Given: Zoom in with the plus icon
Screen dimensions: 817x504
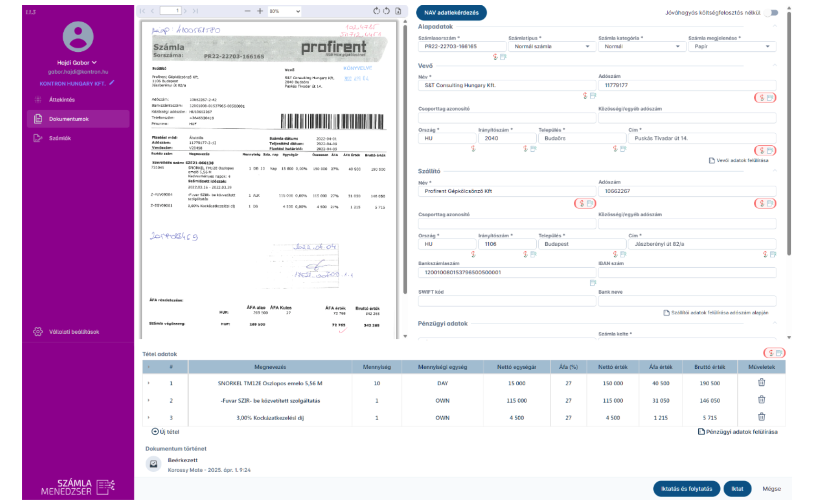Looking at the screenshot, I should pyautogui.click(x=260, y=11).
